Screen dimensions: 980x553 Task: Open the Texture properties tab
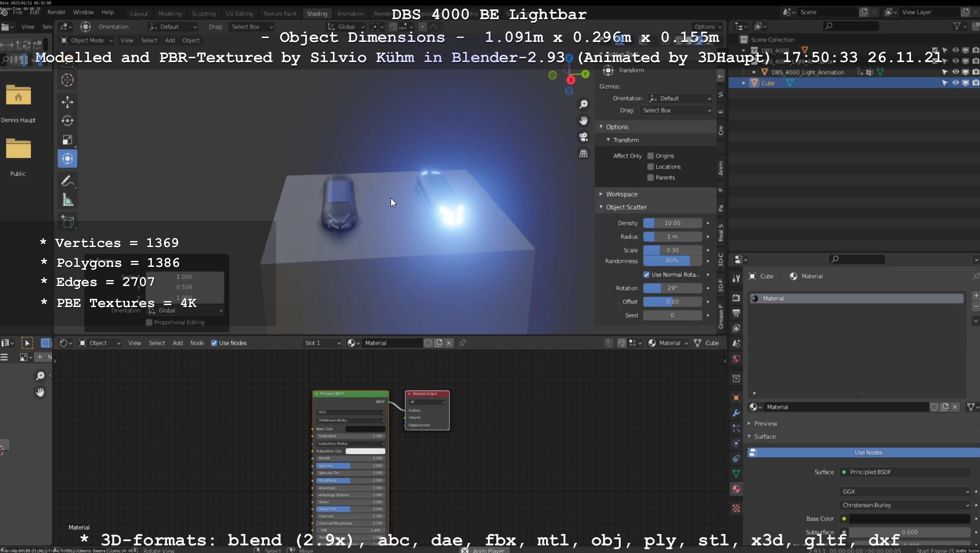(x=736, y=509)
